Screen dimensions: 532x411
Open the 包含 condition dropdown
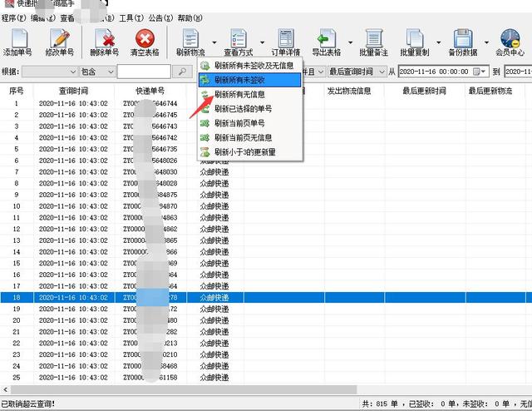[97, 72]
